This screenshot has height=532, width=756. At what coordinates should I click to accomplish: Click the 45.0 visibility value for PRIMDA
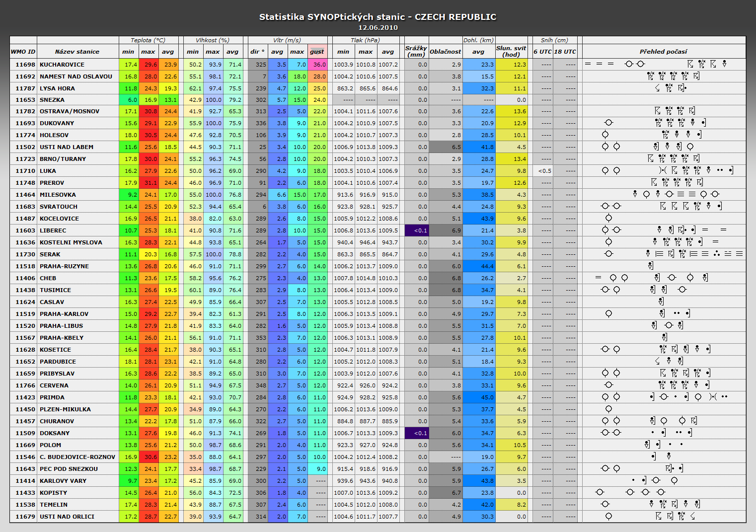pyautogui.click(x=479, y=397)
